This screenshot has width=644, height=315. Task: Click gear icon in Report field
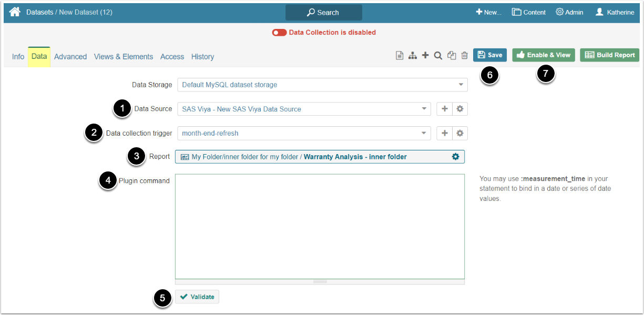click(456, 157)
